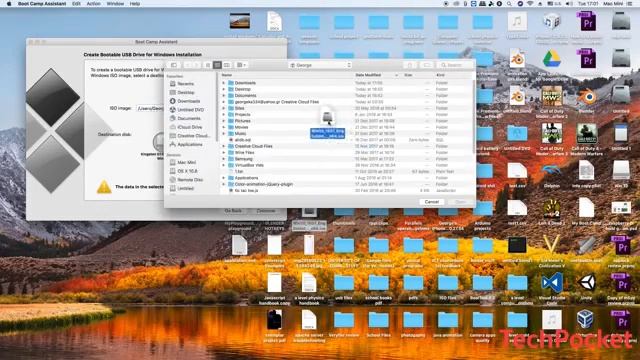The height and width of the screenshot is (360, 640).
Task: Toggle the file dialog sidebar button
Action: [174, 65]
